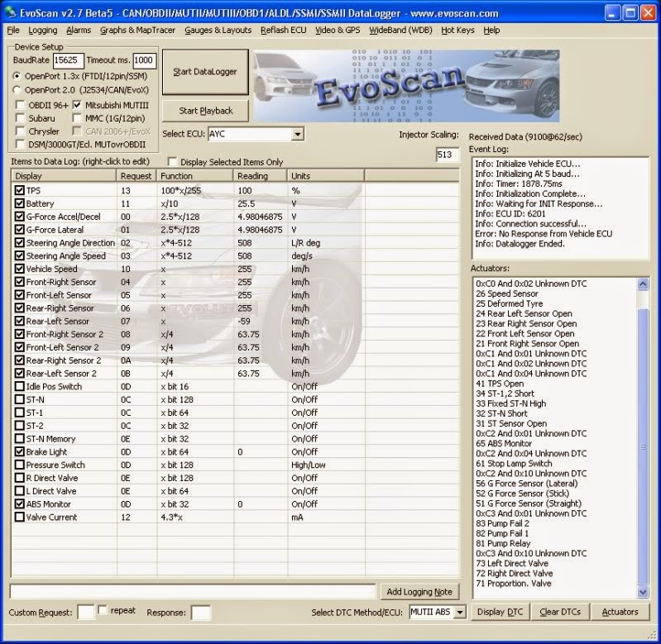This screenshot has height=644, width=661.
Task: Check the Valve Current item
Action: 19,517
